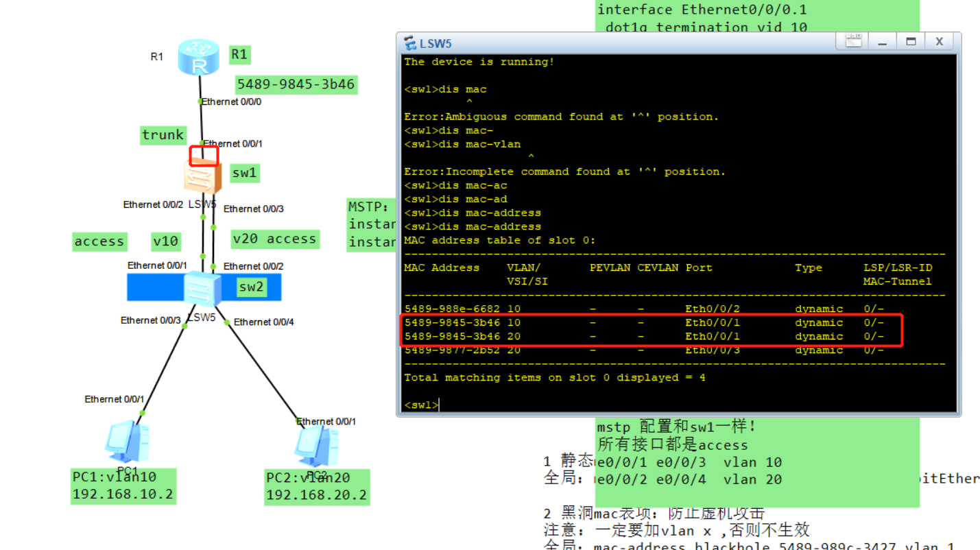Click the Ethernet 0/0/3 label below sw2

(151, 320)
